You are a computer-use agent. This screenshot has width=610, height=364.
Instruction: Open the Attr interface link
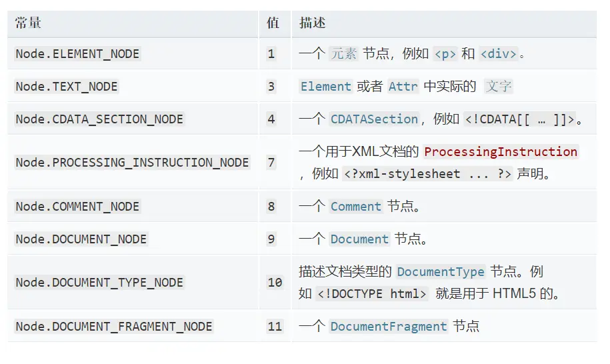pyautogui.click(x=403, y=87)
